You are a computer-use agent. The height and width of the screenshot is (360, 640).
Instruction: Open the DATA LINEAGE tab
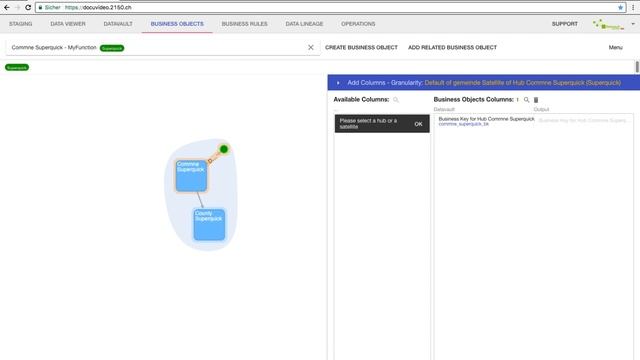click(304, 24)
